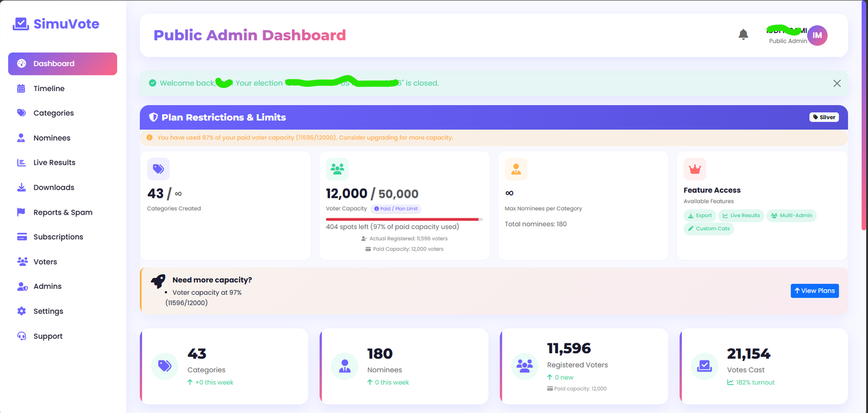Click the Support headset icon
Viewport: 868px width, 413px height.
click(22, 336)
